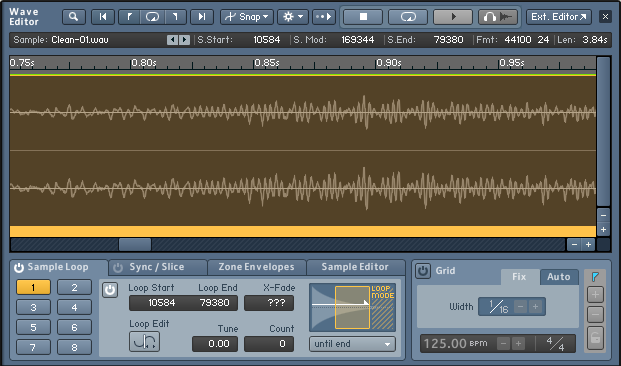621x366 pixels.
Task: Decrease grid width with minus
Action: (520, 307)
